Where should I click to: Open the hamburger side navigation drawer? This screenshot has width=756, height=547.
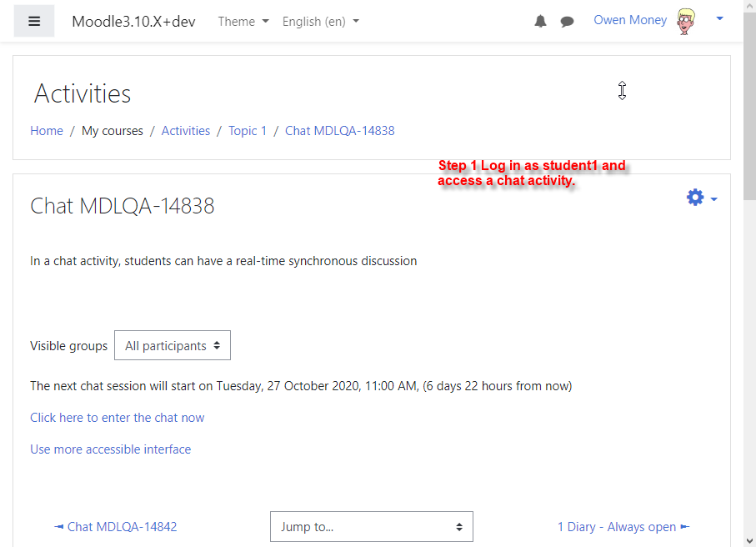tap(33, 21)
